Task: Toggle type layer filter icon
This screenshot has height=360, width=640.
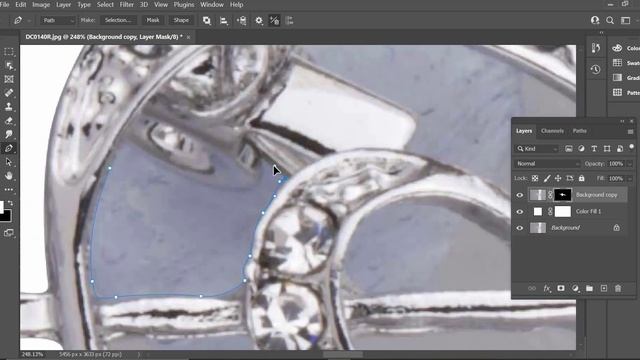Action: tap(594, 149)
